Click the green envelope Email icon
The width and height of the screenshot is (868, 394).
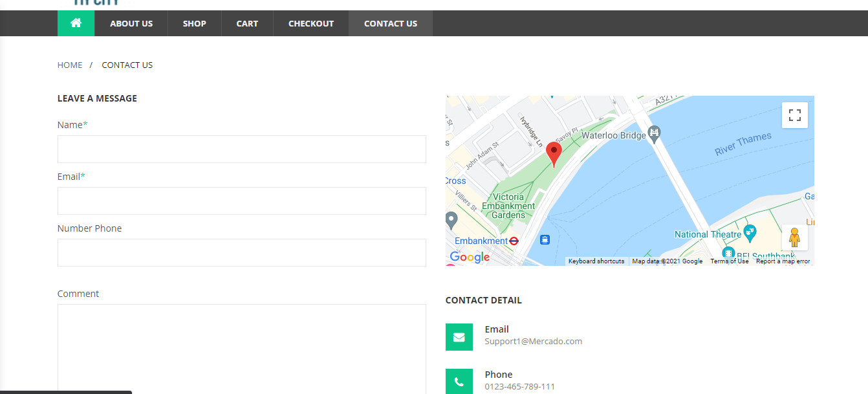pos(459,337)
